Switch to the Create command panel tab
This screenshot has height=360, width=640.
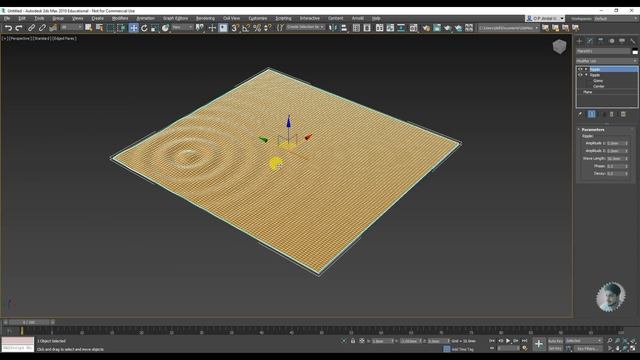579,41
